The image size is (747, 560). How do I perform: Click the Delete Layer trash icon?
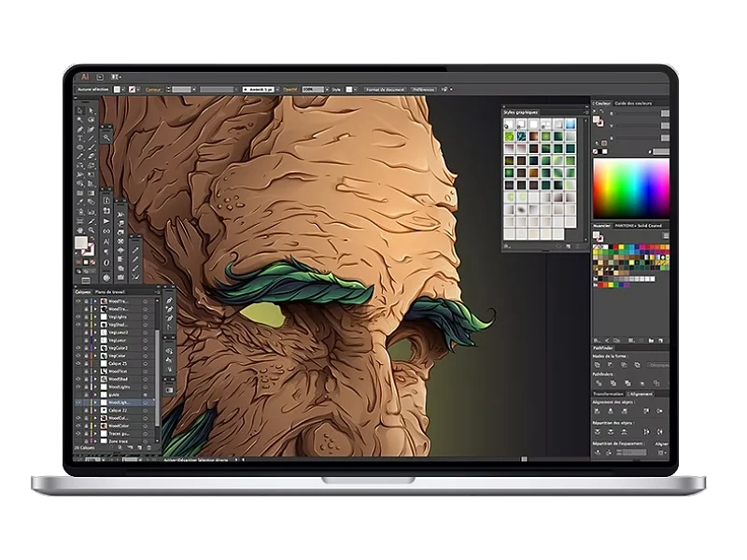pos(148,447)
